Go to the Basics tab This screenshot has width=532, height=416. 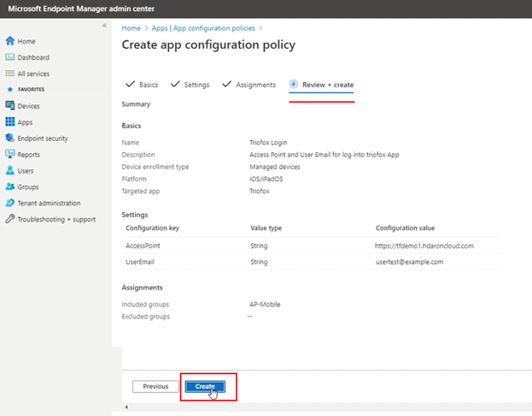click(x=149, y=85)
